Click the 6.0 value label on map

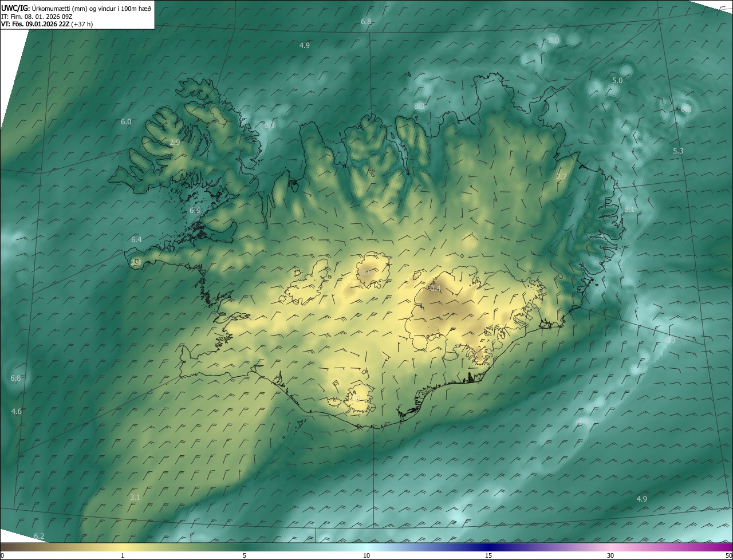126,122
